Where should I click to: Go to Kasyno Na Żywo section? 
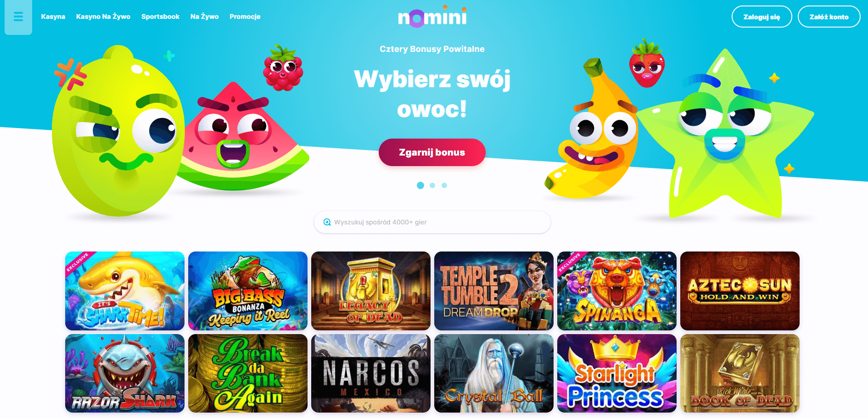tap(103, 17)
